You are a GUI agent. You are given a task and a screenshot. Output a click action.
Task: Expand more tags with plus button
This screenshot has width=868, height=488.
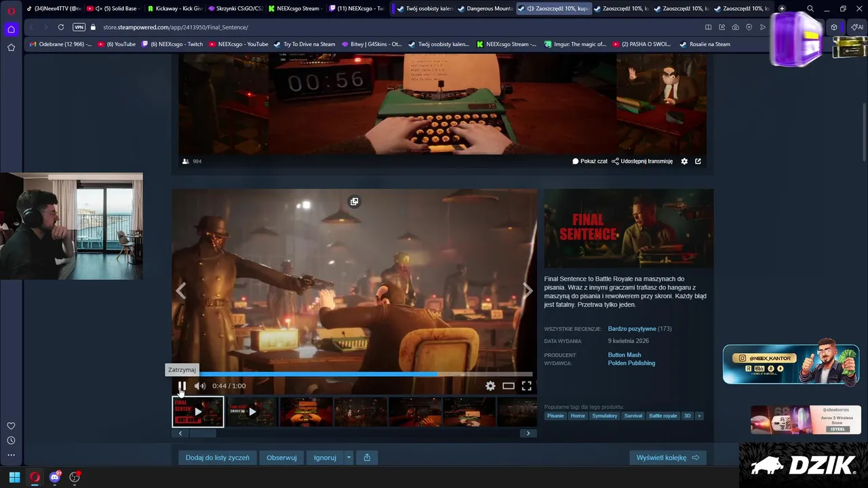(x=699, y=415)
